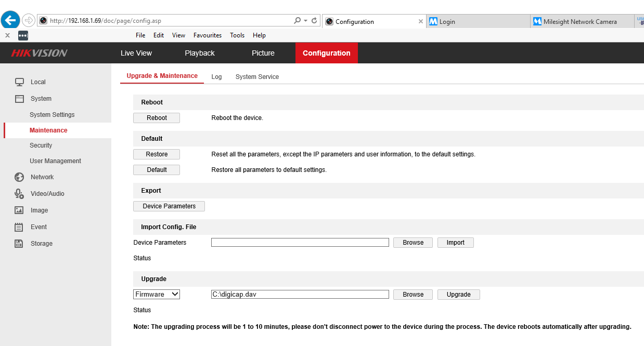Click the Upgrade button
The width and height of the screenshot is (644, 346).
[458, 295]
